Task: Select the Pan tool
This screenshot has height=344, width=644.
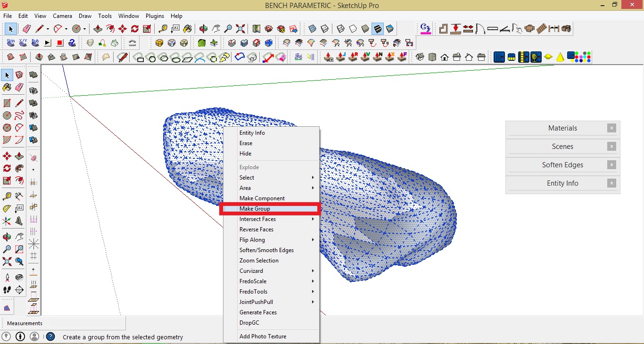Action: pyautogui.click(x=215, y=28)
